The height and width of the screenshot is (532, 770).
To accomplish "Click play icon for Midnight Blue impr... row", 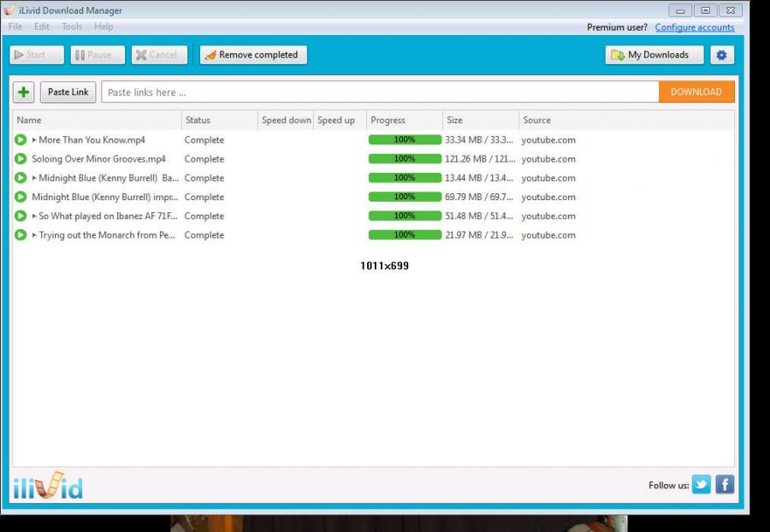I will point(21,197).
